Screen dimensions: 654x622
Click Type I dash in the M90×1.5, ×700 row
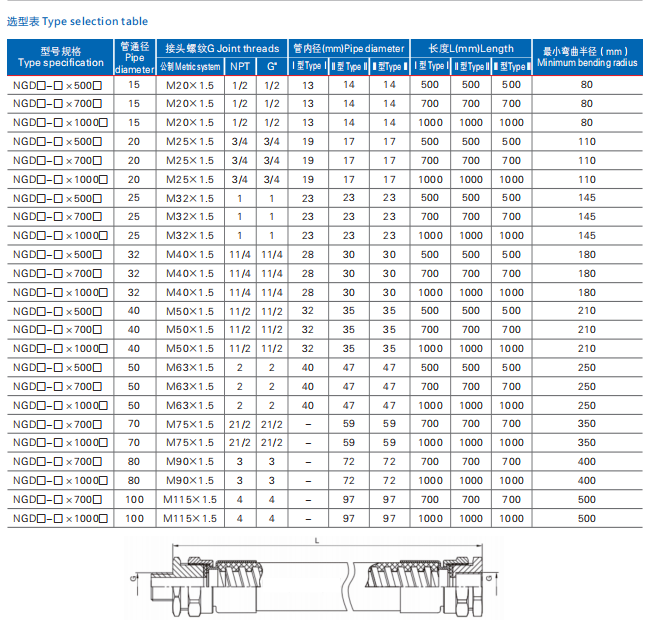tap(308, 462)
